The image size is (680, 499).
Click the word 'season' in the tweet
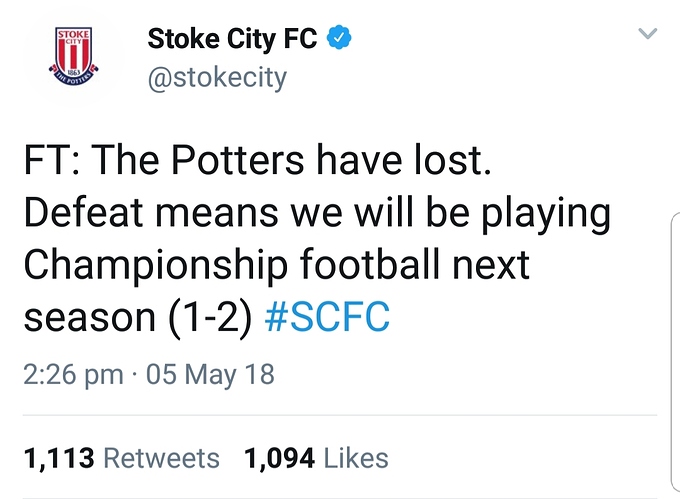89,318
